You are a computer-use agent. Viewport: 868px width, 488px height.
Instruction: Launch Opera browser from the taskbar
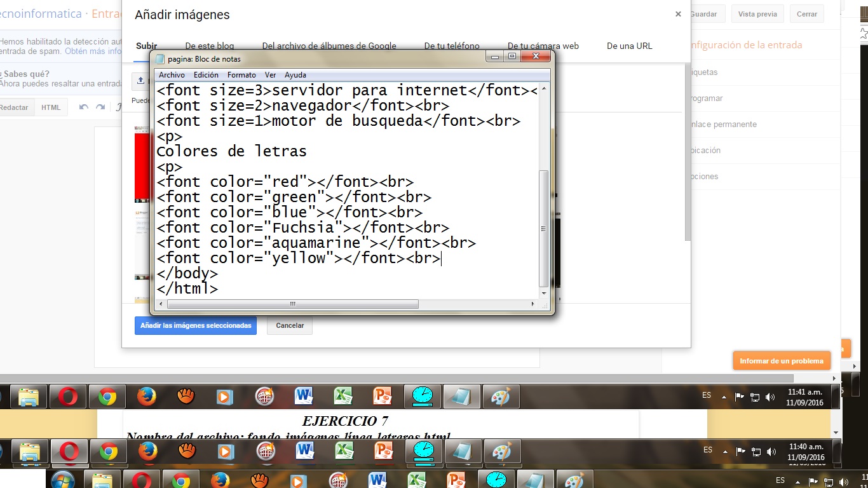click(68, 395)
